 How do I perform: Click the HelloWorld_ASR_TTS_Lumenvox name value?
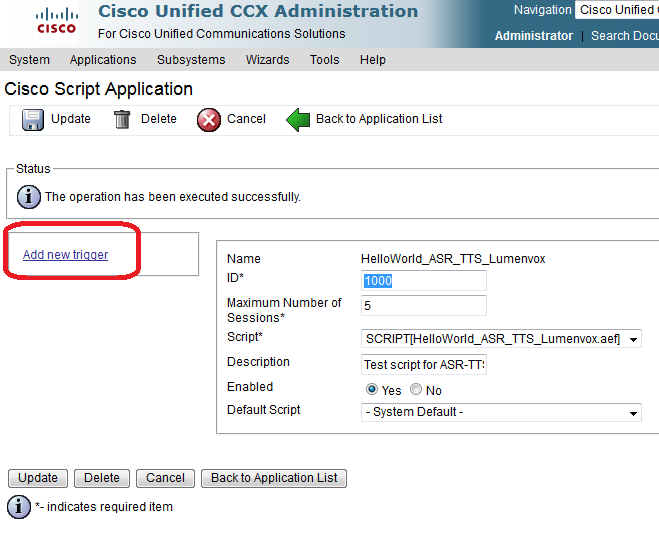[453, 259]
